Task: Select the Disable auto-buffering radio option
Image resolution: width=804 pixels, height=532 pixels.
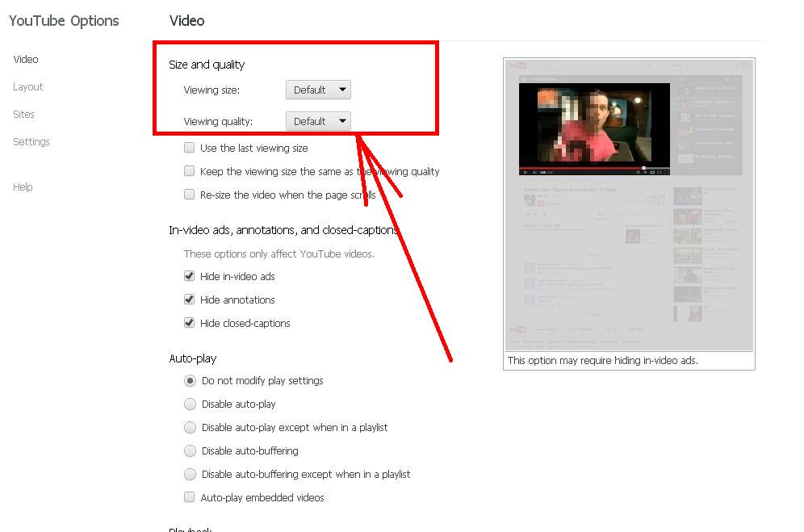Action: (191, 451)
